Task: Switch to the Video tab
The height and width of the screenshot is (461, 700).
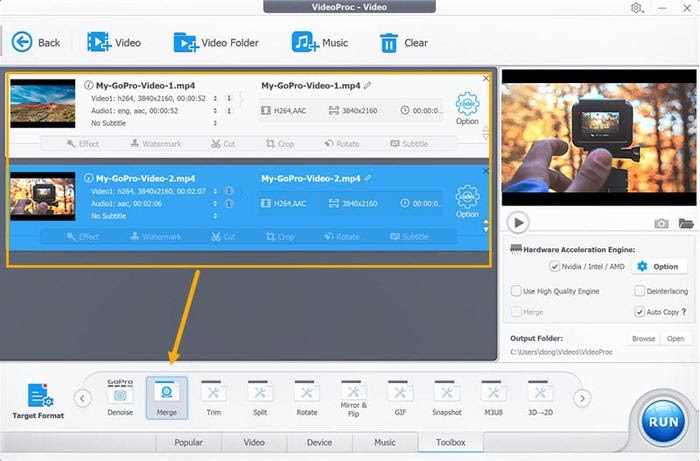Action: tap(254, 442)
